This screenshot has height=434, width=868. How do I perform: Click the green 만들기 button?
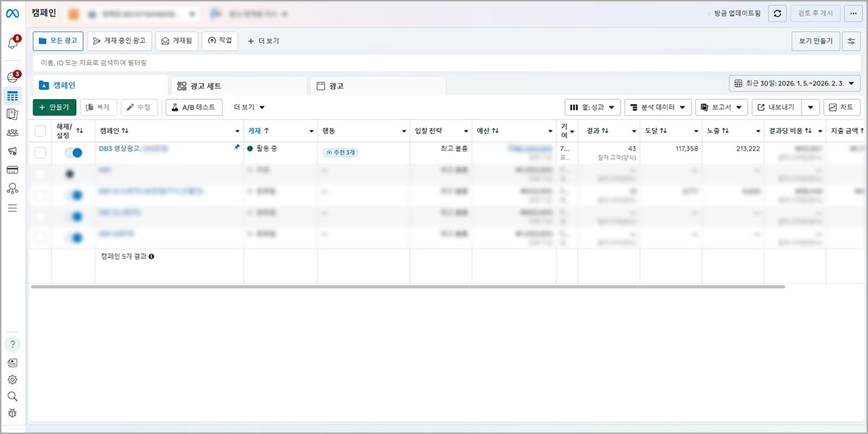54,107
